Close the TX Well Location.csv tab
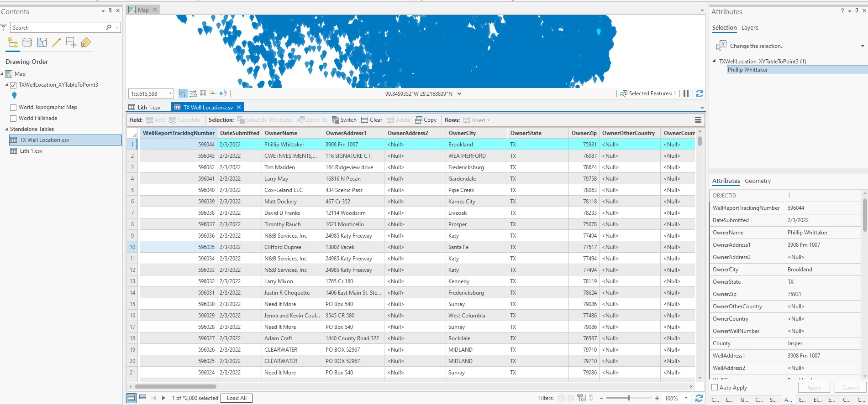The image size is (868, 405). click(239, 107)
